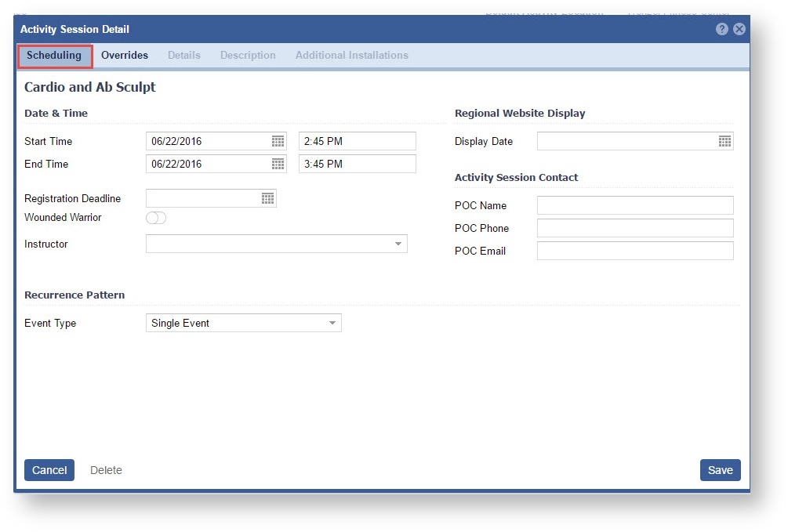Close the Activity Session Detail dialog
This screenshot has width=788, height=532.
(739, 29)
